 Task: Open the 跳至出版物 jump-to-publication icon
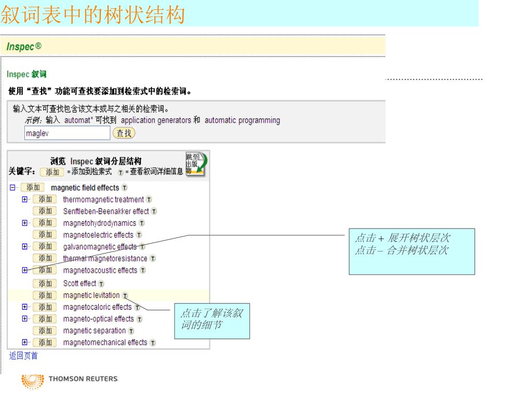[x=196, y=164]
